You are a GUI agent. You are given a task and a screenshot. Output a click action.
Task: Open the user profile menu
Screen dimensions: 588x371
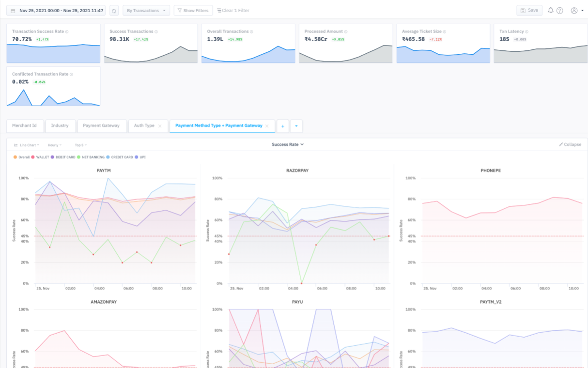[x=576, y=10]
